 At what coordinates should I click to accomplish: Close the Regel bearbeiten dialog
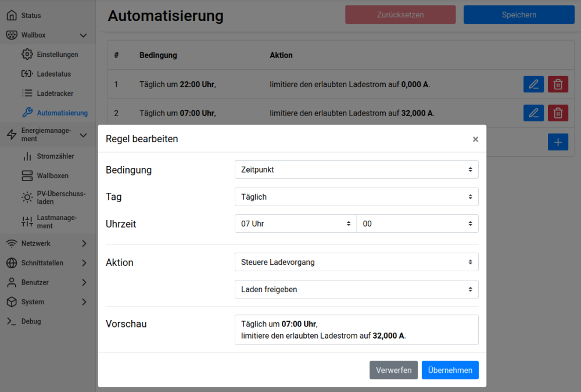coord(475,139)
